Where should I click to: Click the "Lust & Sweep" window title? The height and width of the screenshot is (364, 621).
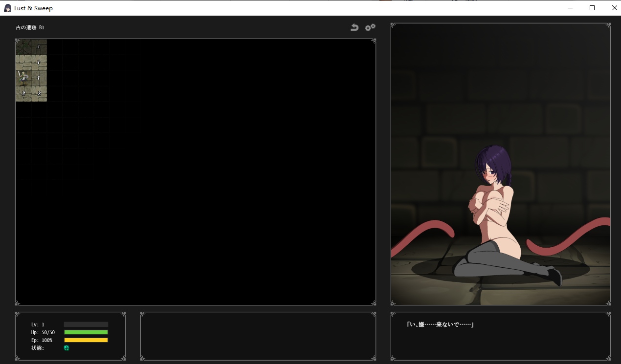(x=33, y=8)
